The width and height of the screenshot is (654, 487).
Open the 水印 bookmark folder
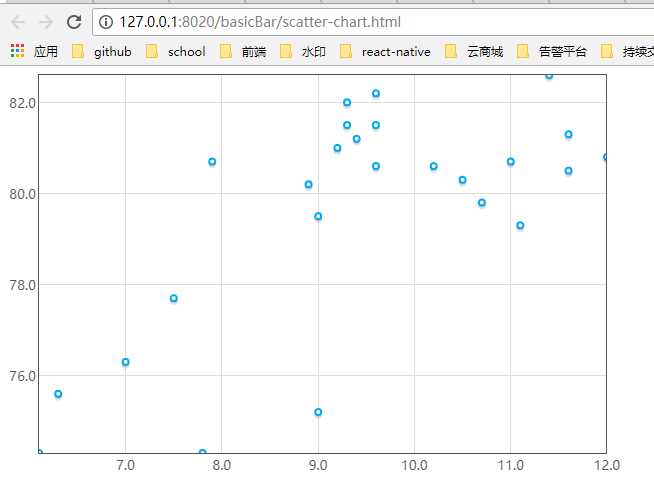coord(303,52)
